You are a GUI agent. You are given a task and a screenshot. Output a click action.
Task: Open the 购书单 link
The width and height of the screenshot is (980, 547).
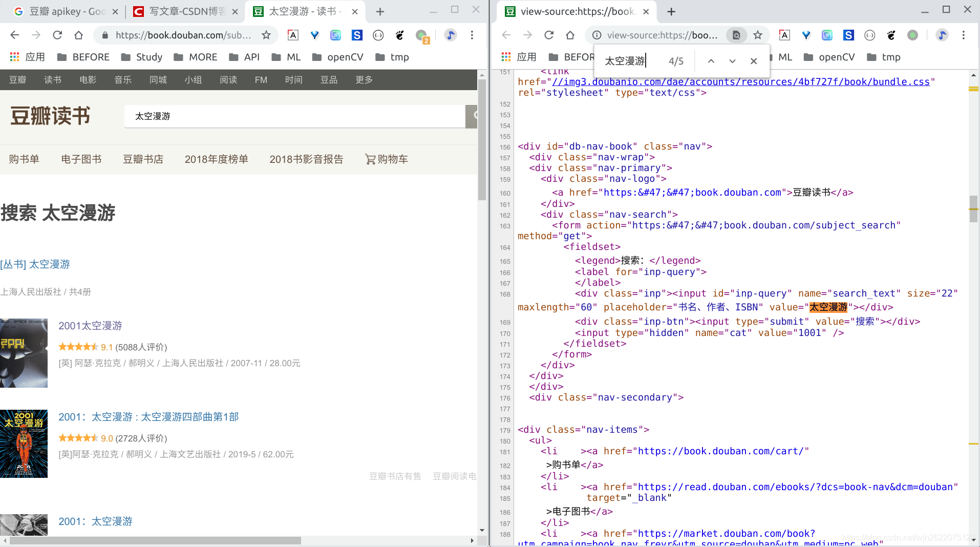click(x=24, y=159)
